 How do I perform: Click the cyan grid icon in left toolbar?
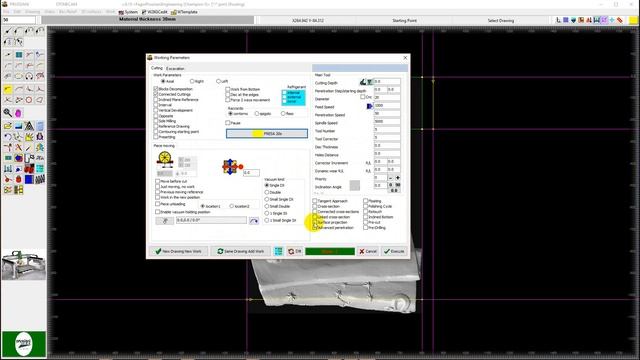tap(40, 168)
